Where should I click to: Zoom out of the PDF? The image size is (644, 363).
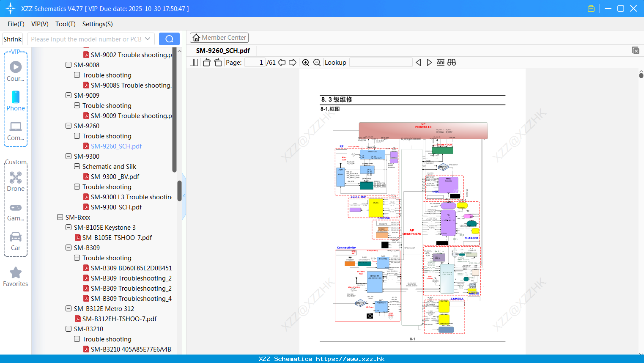point(317,62)
